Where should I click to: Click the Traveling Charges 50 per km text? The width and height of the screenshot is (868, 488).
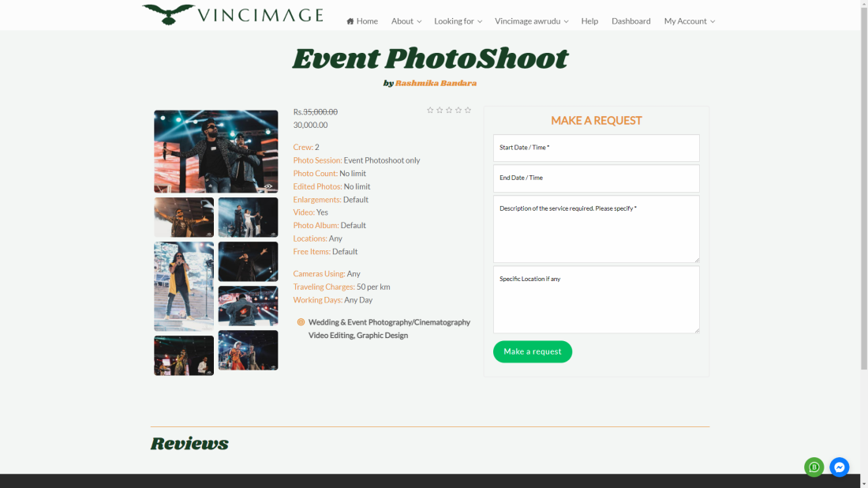pyautogui.click(x=342, y=287)
